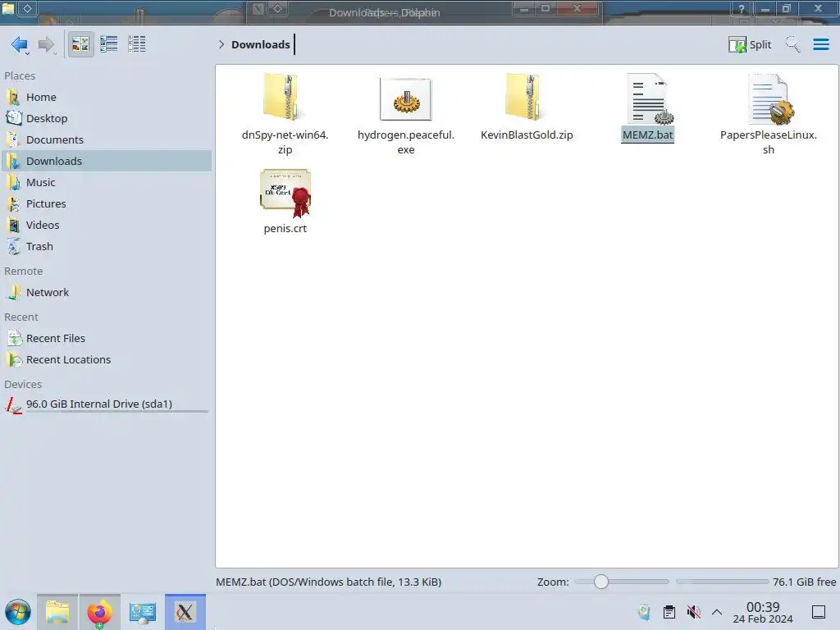Click the X application taskbar icon
The image size is (840, 630).
185,612
